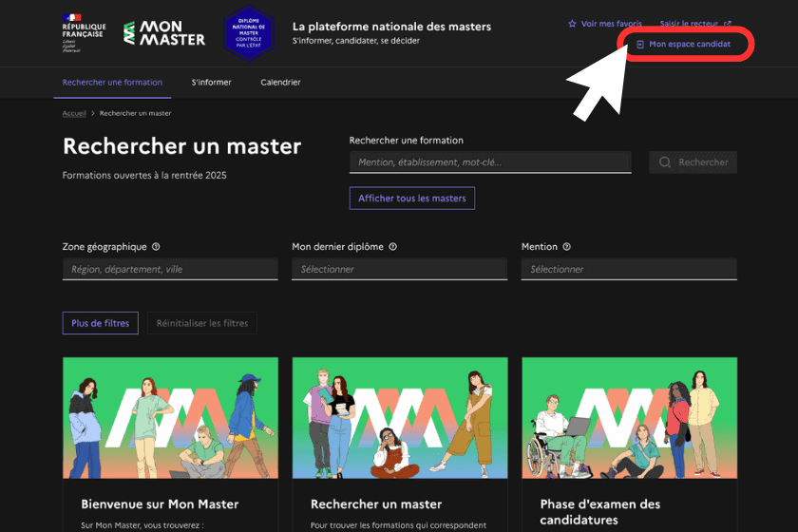Screen dimensions: 798x532
Task: Select the Rechercher une formation tab
Action: pyautogui.click(x=112, y=83)
